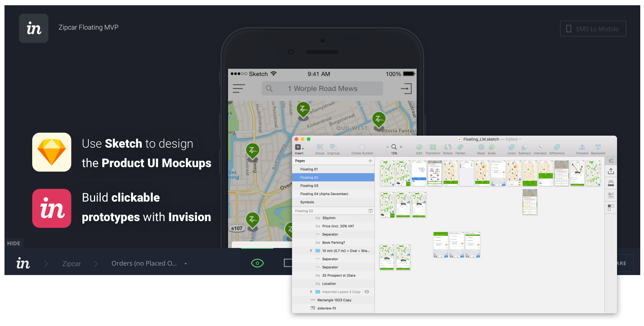Click the Ungroup tool in Sketch
Image resolution: width=644 pixels, height=326 pixels.
[333, 149]
